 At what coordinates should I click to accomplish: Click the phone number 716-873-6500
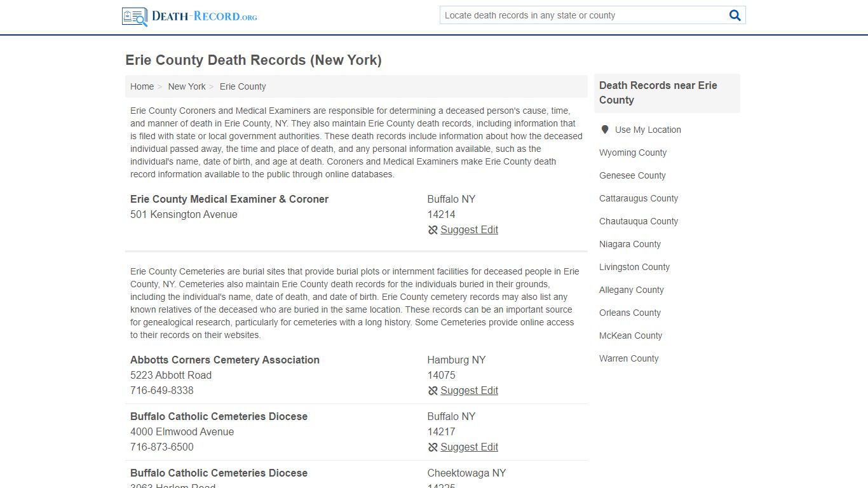pos(162,447)
